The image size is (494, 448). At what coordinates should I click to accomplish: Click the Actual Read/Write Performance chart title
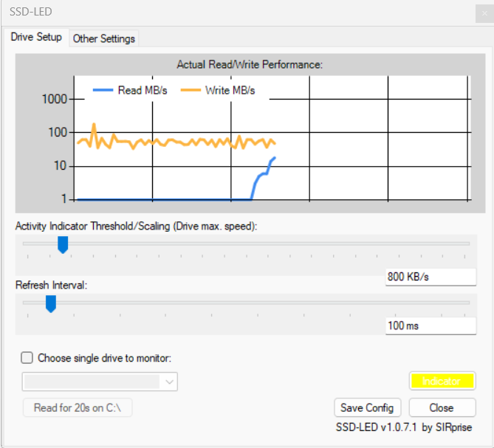250,65
